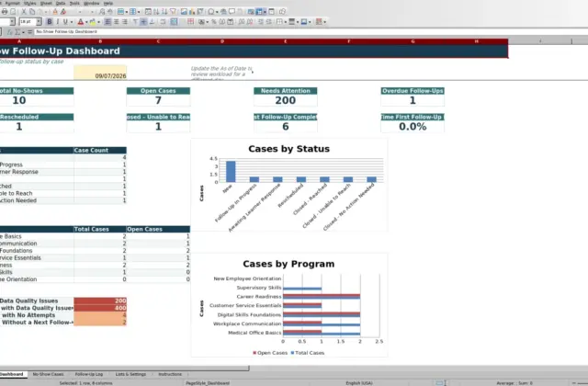Click the Center Vertically icon
The width and height of the screenshot is (588, 386).
pyautogui.click(x=143, y=22)
